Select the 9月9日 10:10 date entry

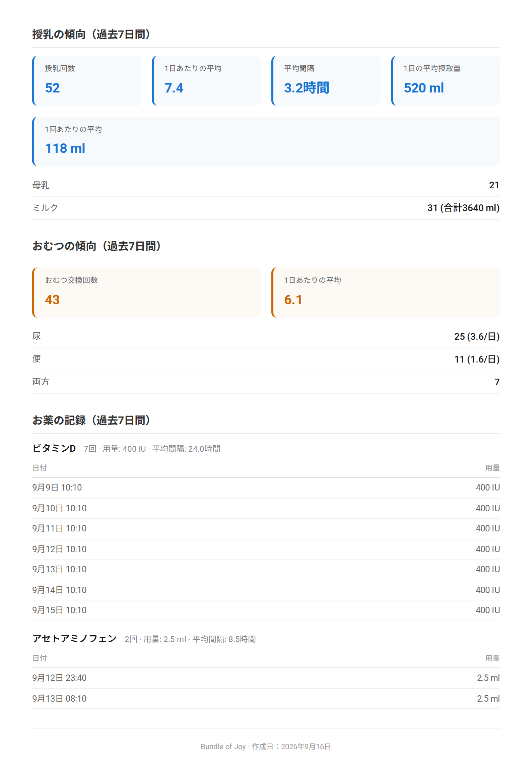pyautogui.click(x=57, y=488)
